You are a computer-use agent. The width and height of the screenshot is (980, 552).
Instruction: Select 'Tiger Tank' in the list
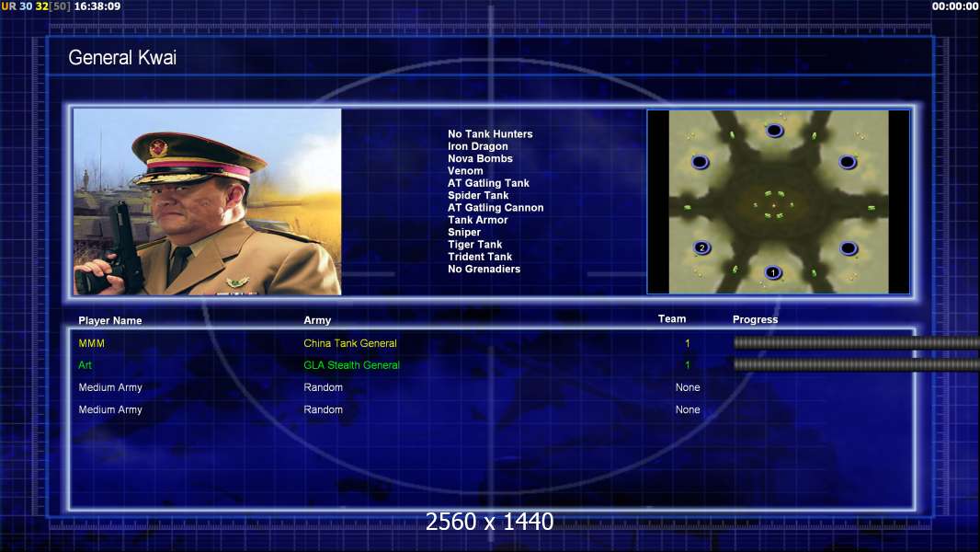point(475,245)
